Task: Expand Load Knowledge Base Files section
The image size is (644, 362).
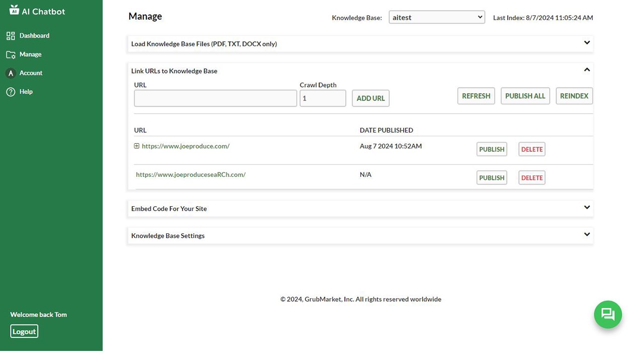Action: 587,43
